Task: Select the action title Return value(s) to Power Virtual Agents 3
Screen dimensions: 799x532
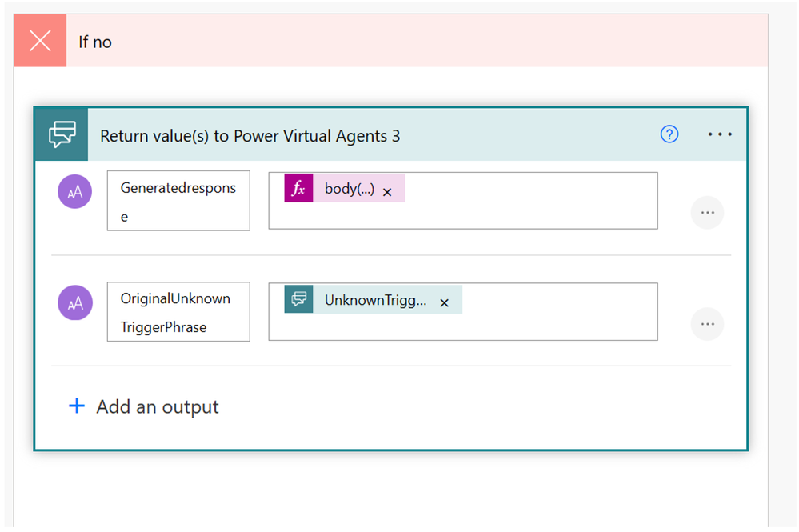Action: 250,136
